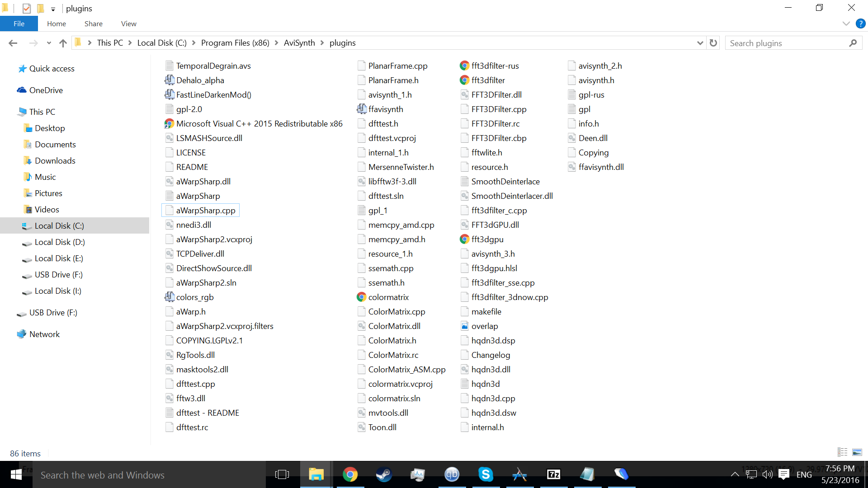Open Customize Quick Access Toolbar dropdown
Screen dimensions: 868x488
point(53,9)
